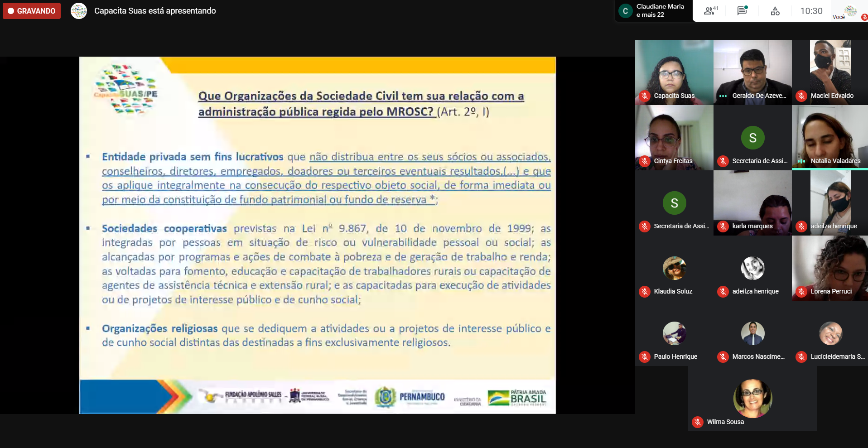The image size is (868, 448).
Task: Click muted mic icon beside Cintya Freitas
Action: 645,161
